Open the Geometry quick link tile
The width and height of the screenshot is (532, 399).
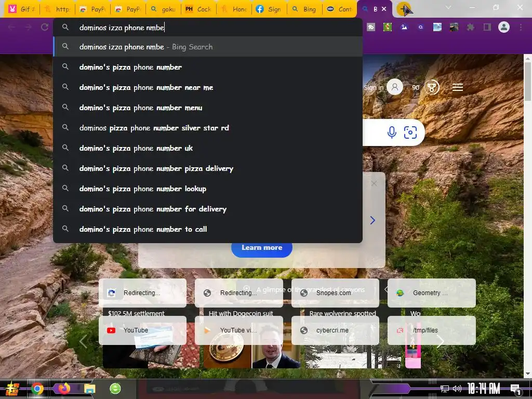[x=432, y=293]
